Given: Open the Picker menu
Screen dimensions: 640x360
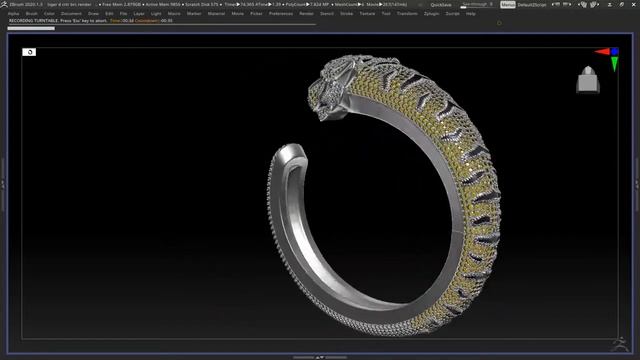Looking at the screenshot, I should [256, 13].
